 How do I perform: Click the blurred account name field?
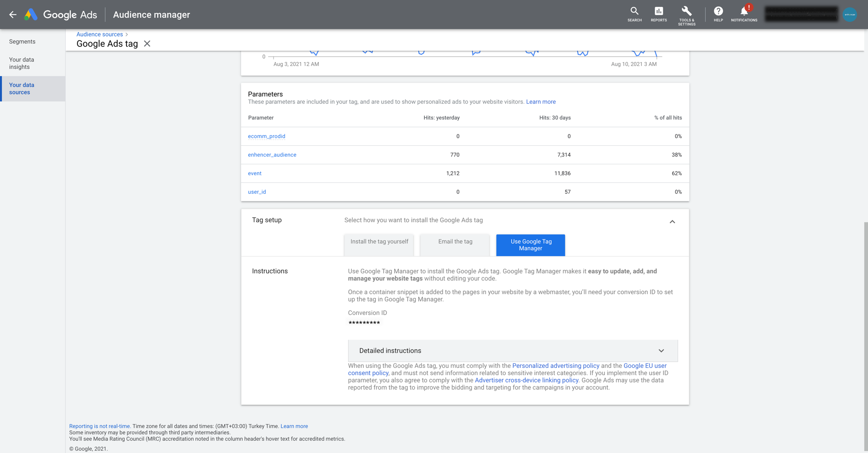[x=801, y=14]
